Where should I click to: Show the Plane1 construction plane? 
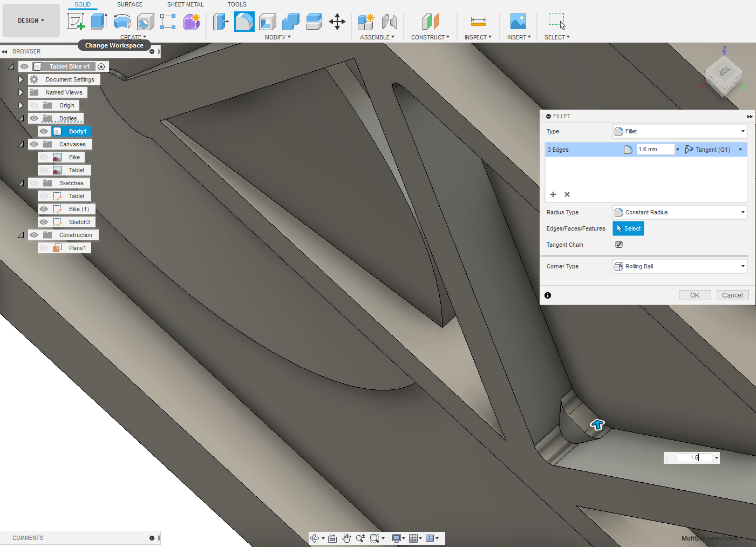(x=44, y=248)
